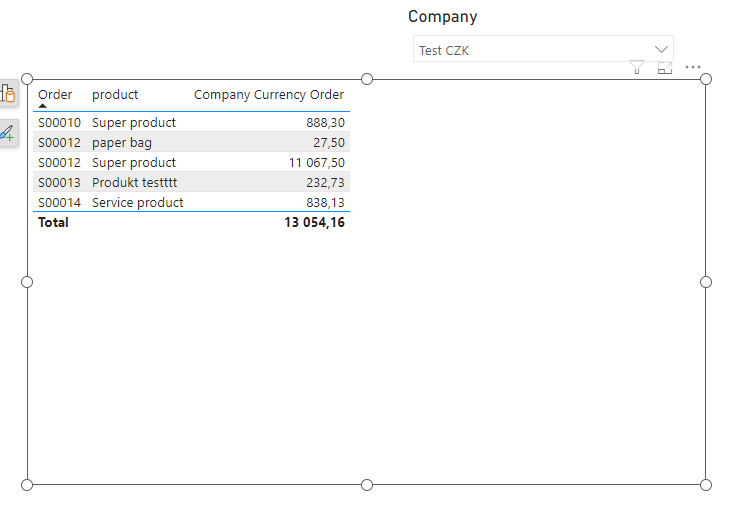Viewport: 734px width, 526px height.
Task: Select order cell S00013
Action: click(59, 183)
